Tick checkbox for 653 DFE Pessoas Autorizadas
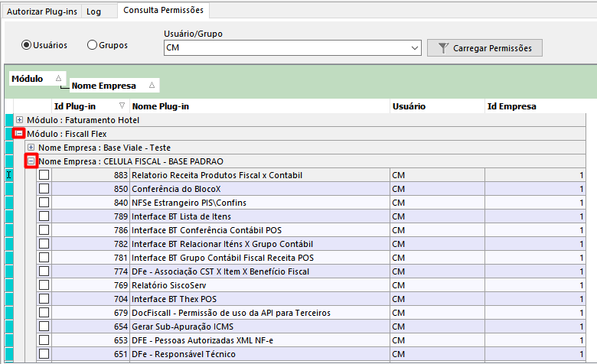The width and height of the screenshot is (597, 364). 44,340
